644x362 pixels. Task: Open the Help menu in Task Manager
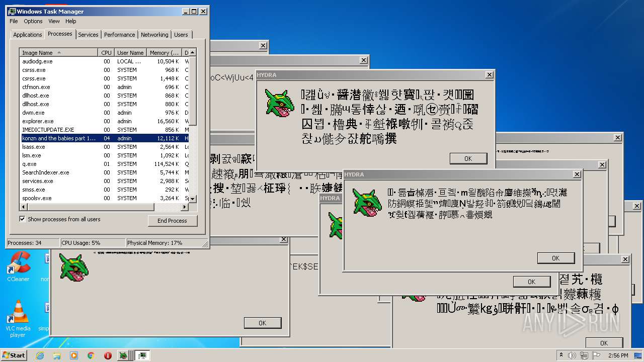point(71,21)
